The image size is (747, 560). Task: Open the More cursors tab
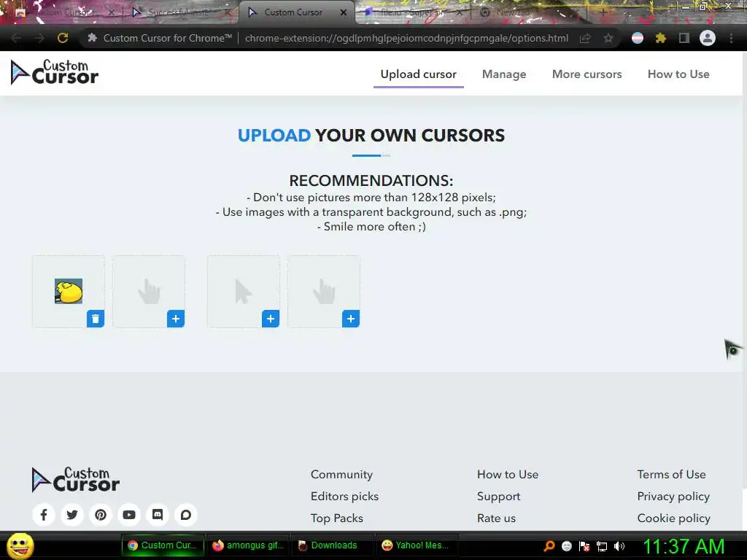tap(587, 74)
